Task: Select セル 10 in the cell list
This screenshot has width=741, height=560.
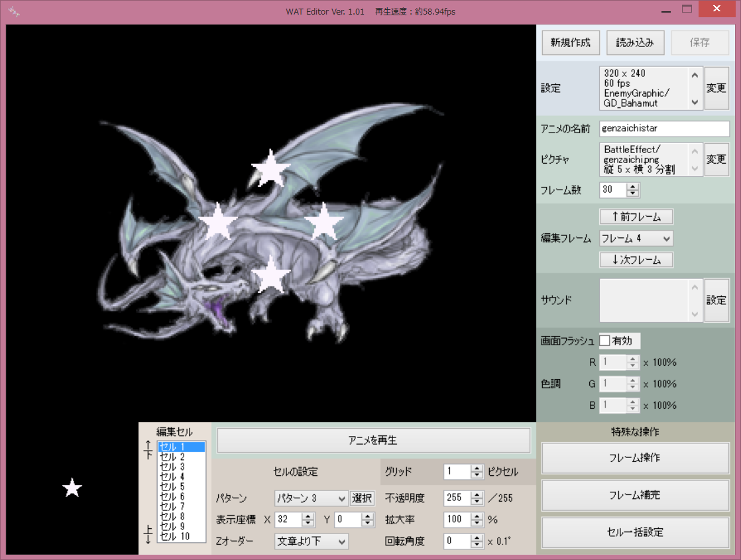Action: click(x=182, y=536)
